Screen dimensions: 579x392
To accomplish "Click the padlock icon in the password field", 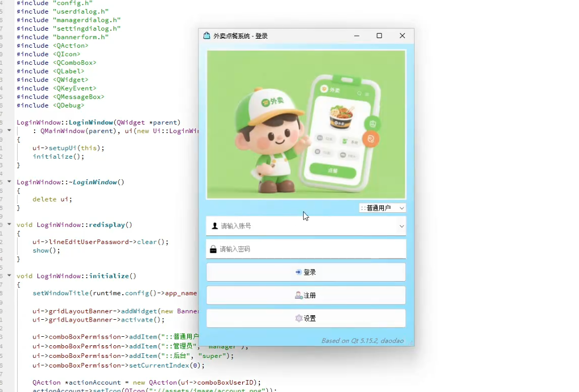I will [x=213, y=249].
